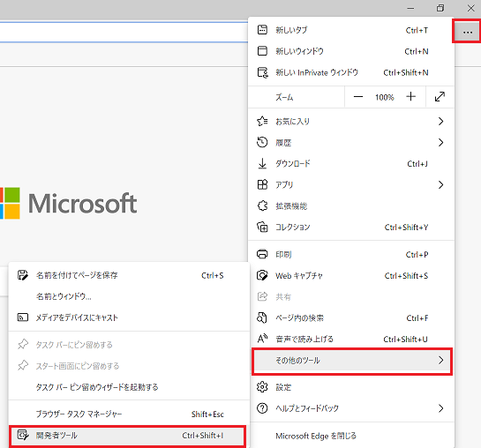Select 新しいタブ menu item
Viewport: 481px width, 448px height.
pos(351,30)
